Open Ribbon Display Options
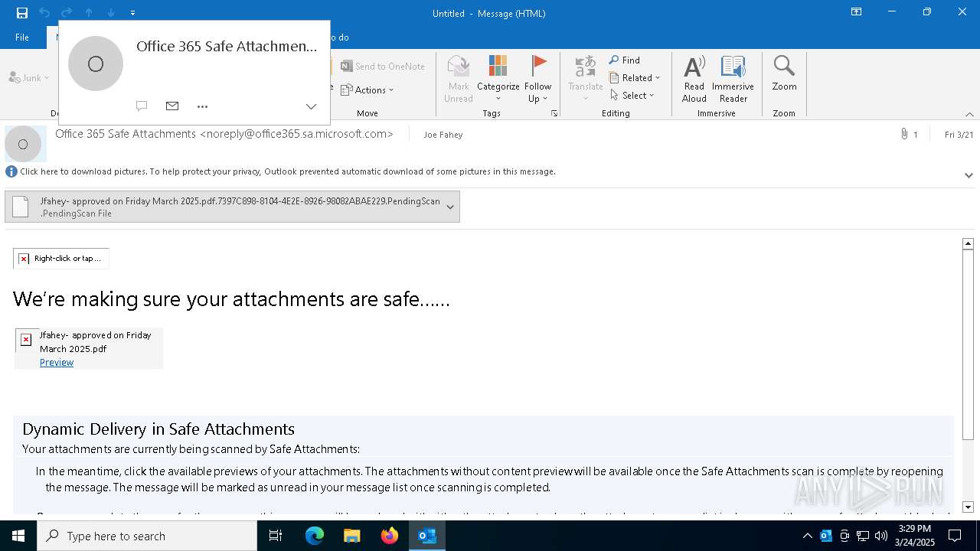 click(857, 12)
